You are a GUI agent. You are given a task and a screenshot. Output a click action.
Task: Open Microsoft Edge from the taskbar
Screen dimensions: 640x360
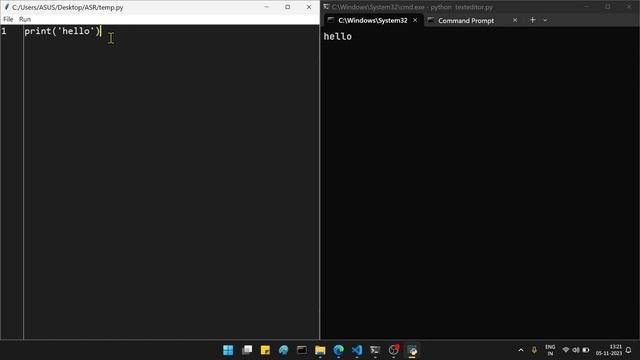[x=338, y=350]
